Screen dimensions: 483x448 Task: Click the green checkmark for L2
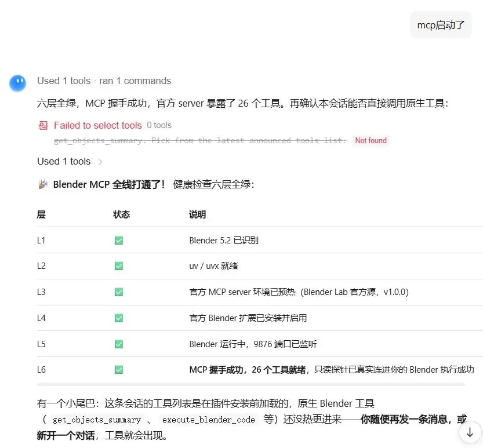point(119,266)
